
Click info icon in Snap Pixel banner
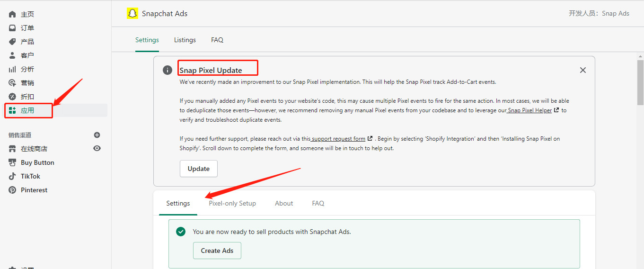168,70
